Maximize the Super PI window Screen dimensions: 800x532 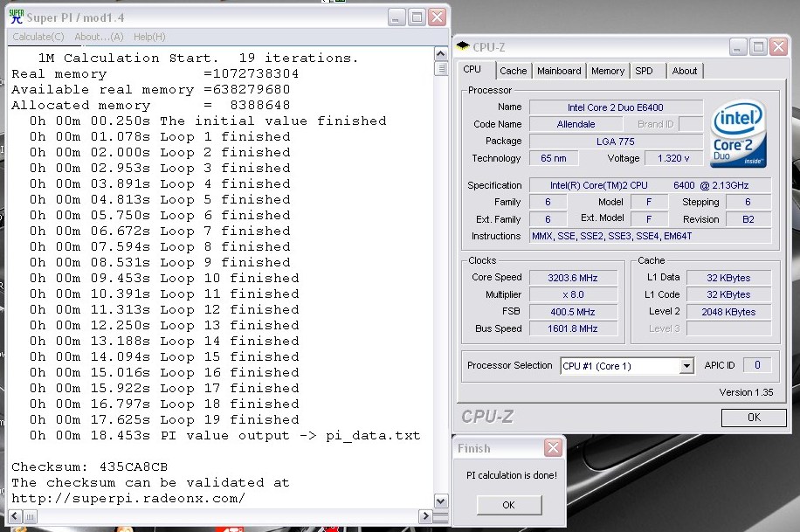click(417, 17)
